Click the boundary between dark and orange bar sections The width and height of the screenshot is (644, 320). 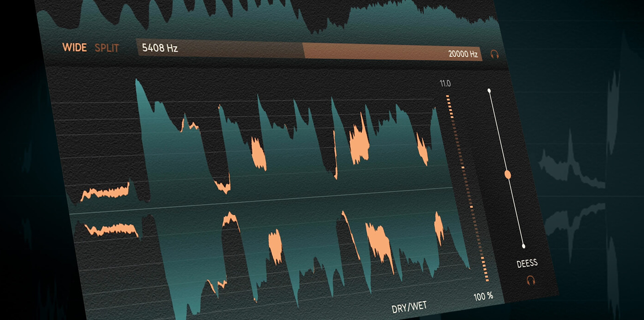(x=303, y=51)
